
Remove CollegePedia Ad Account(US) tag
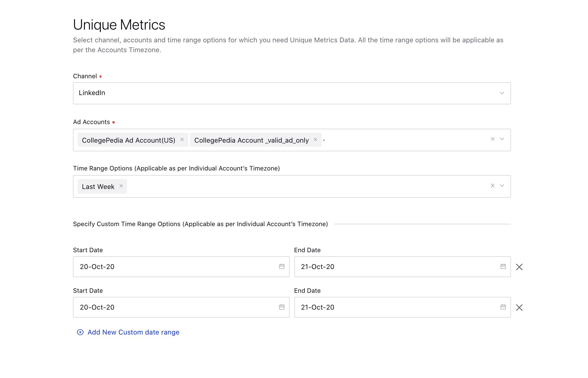pyautogui.click(x=182, y=139)
